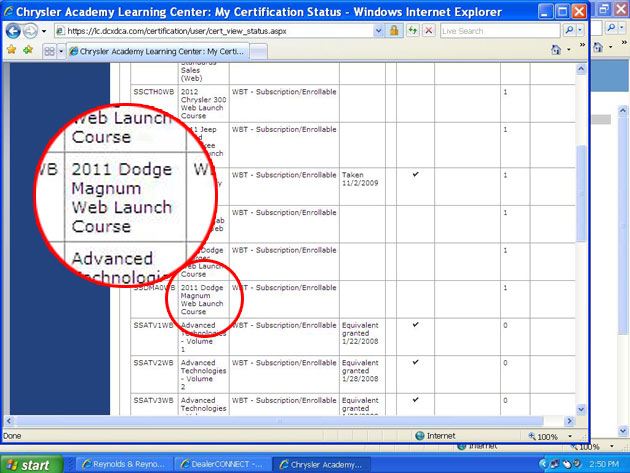Click search magnifier in background IE window
The height and width of the screenshot is (473, 630).
(x=611, y=27)
